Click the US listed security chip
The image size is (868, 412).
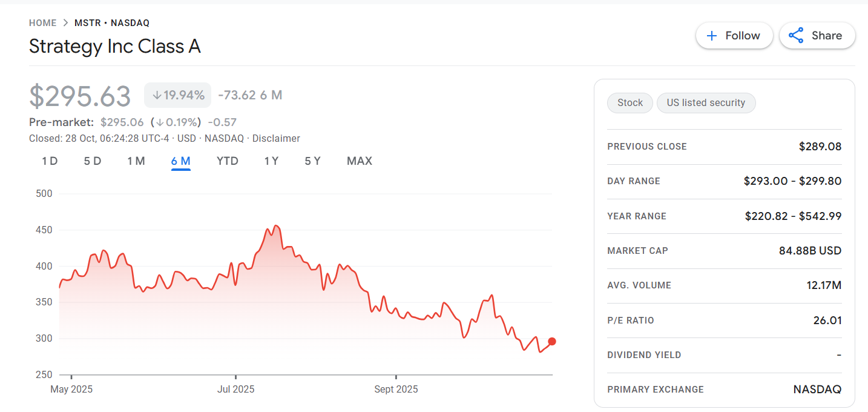[x=706, y=103]
